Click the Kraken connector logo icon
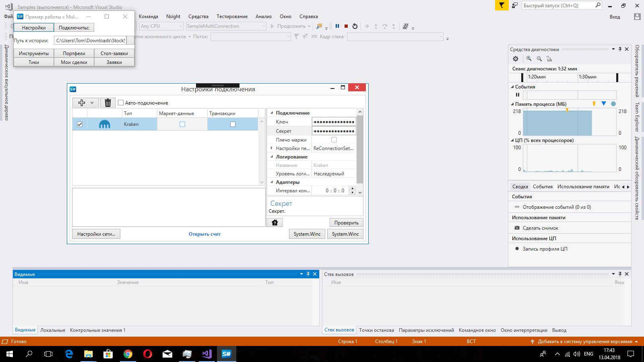This screenshot has height=362, width=644. click(x=105, y=124)
